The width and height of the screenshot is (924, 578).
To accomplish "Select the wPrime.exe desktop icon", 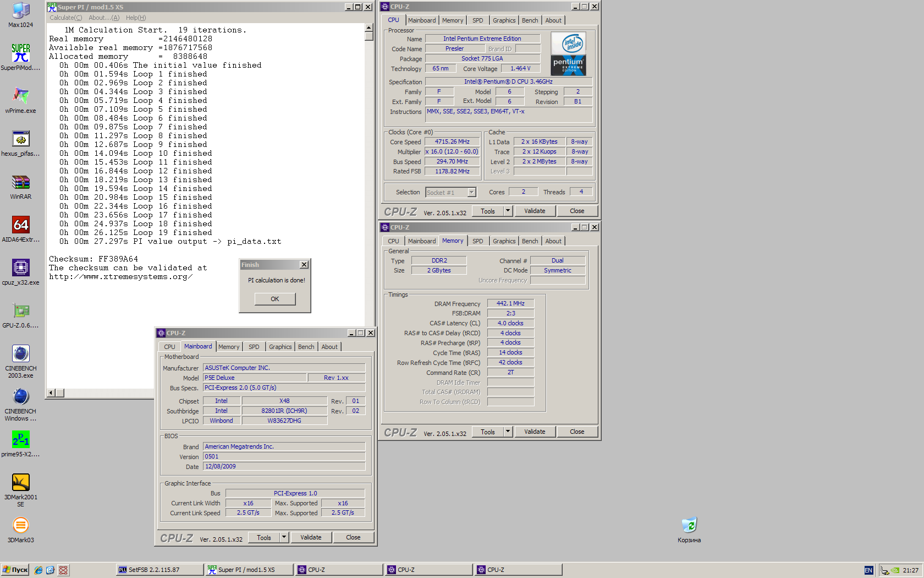I will tap(20, 100).
